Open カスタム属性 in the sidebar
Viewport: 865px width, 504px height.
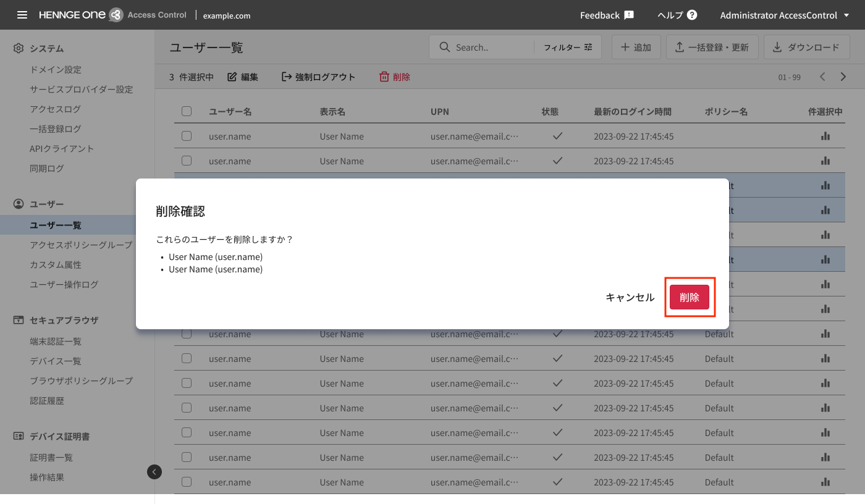tap(56, 265)
